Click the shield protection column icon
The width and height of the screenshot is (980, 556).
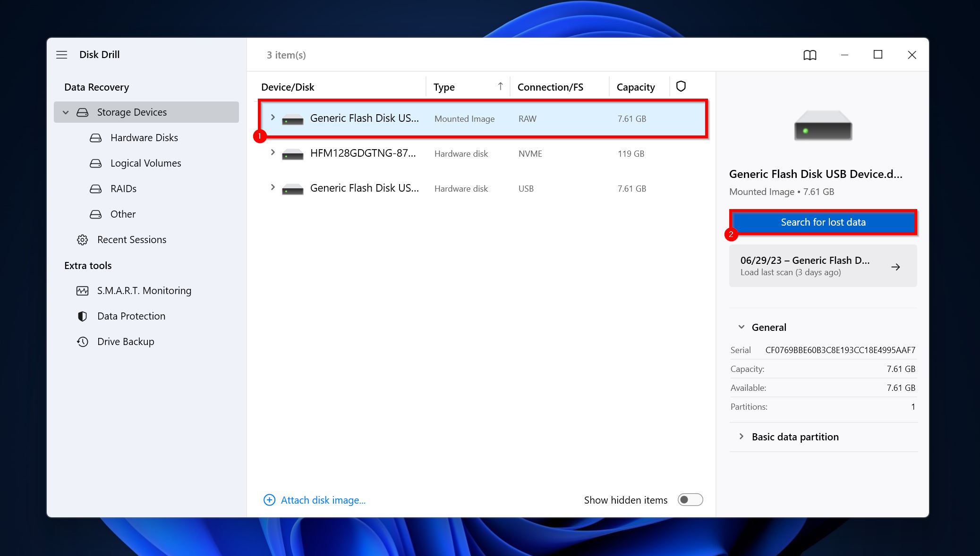681,86
